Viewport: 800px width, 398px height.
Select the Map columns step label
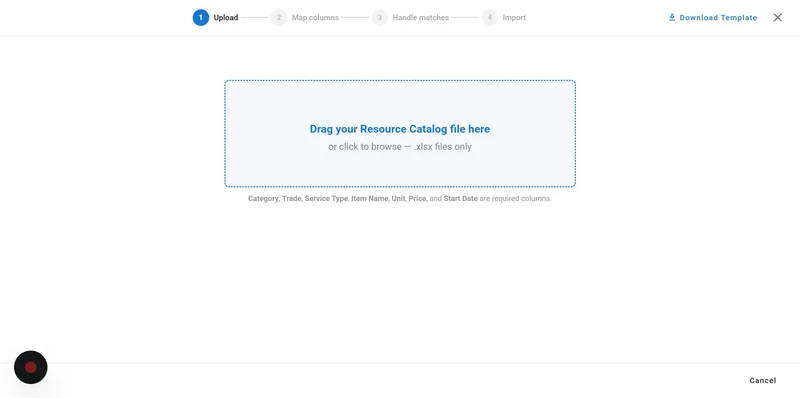(315, 17)
